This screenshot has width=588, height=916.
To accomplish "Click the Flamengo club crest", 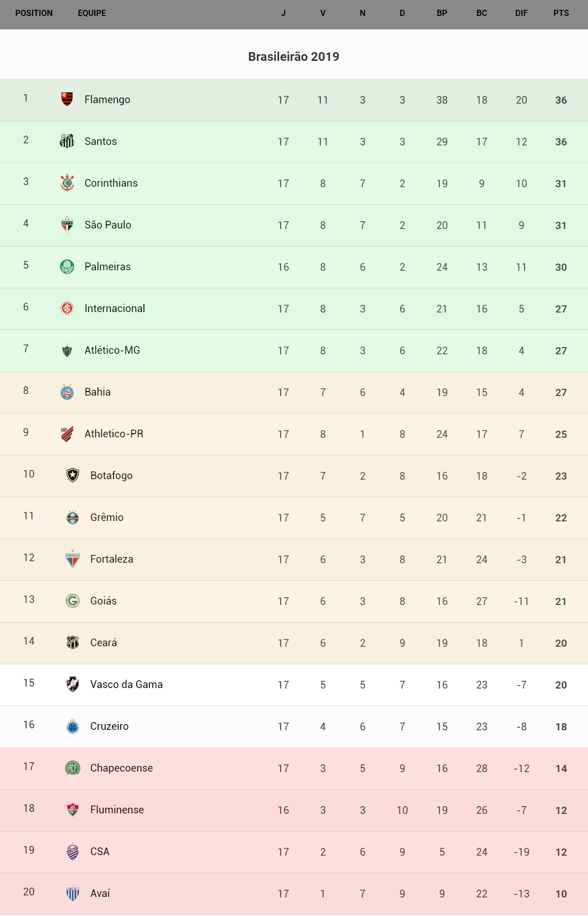I will point(67,99).
